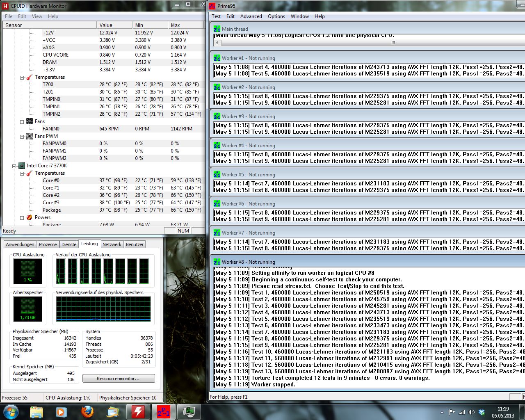Click the Prime95 title bar icon

click(212, 6)
